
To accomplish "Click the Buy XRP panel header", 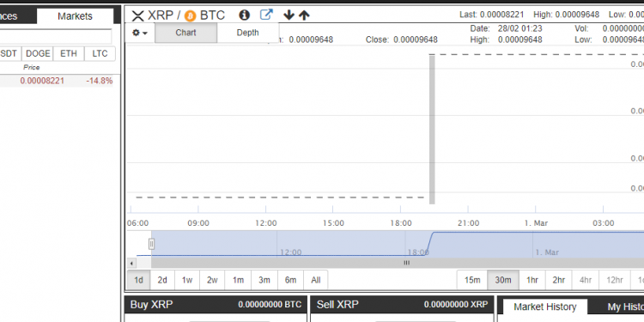I will click(x=216, y=305).
